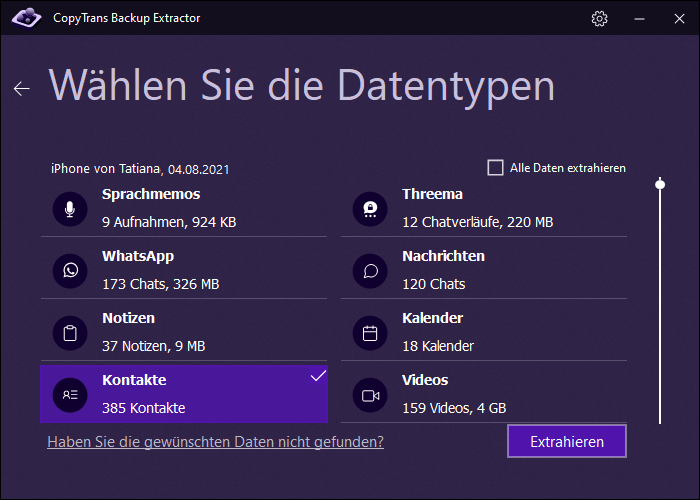700x500 pixels.
Task: Click the Kontakte contact card icon
Action: (x=70, y=395)
